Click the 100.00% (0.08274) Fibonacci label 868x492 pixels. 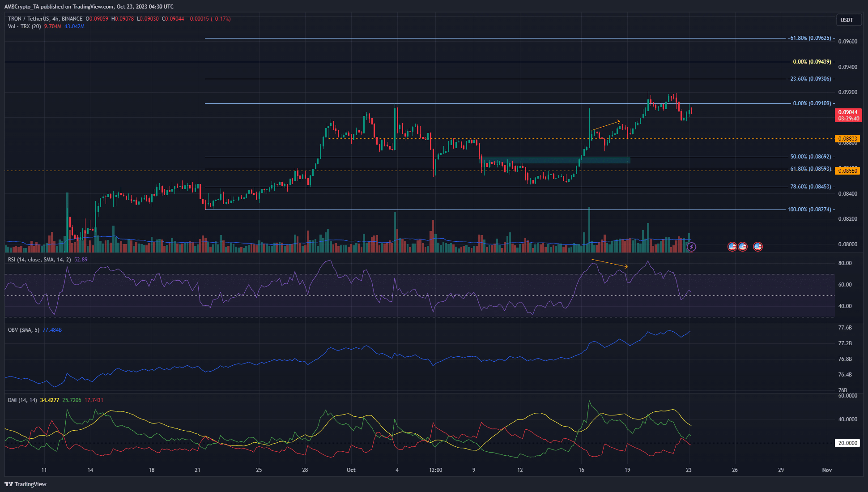809,210
